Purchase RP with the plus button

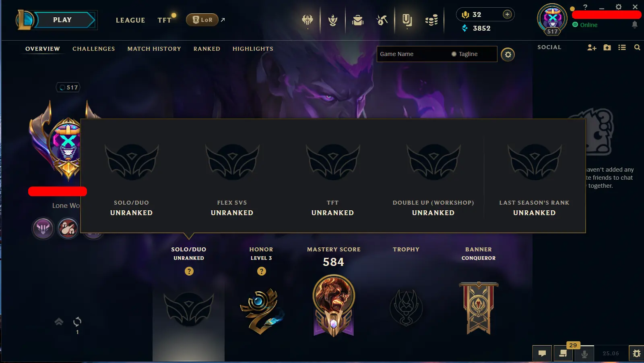[507, 15]
